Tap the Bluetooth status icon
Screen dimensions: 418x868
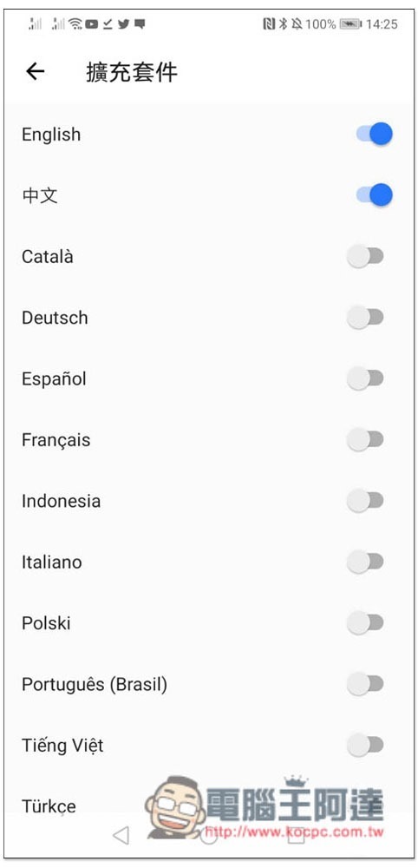[x=283, y=23]
